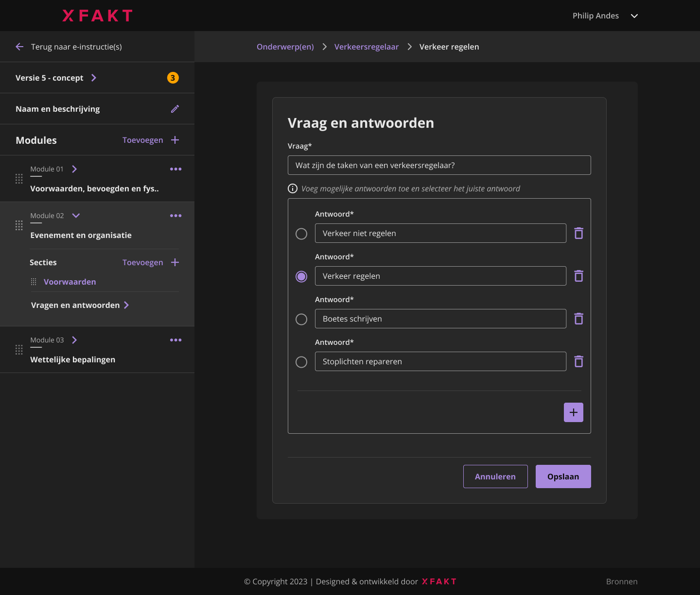Delete the answer 'Verkeer niet regelen'
Screen dimensions: 700x595
tap(578, 233)
